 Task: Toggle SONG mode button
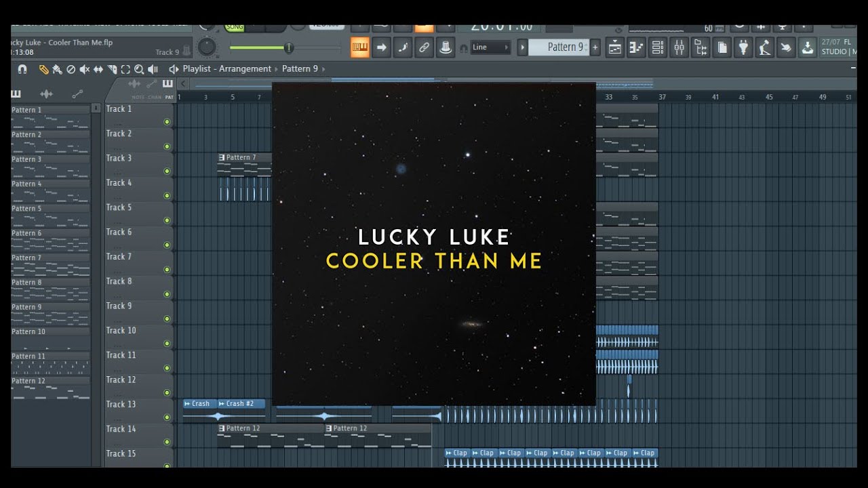(x=235, y=28)
